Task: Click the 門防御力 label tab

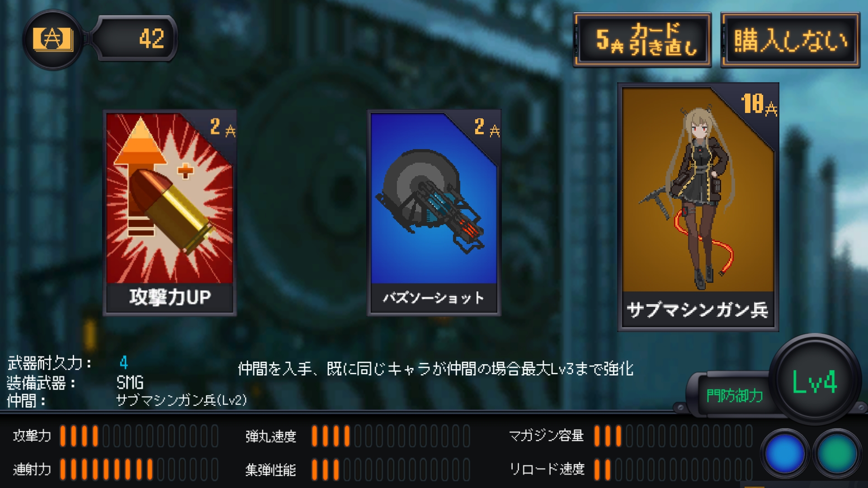Action: point(734,395)
